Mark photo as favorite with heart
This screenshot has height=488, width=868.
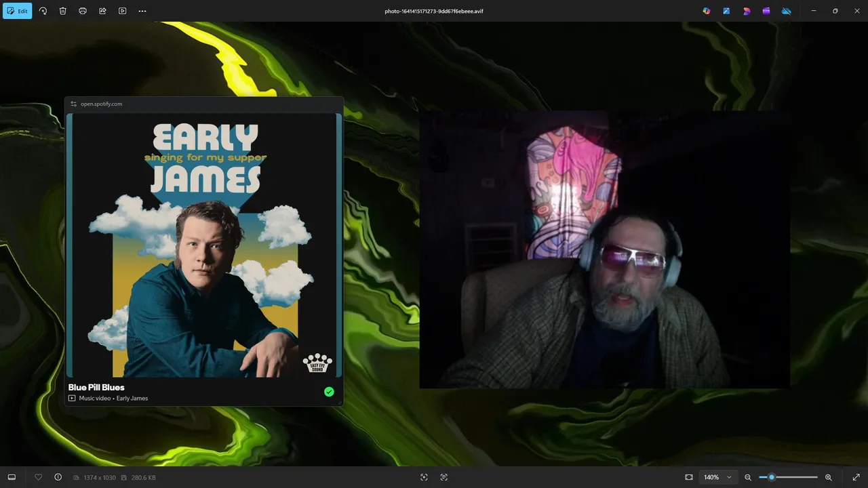[38, 477]
